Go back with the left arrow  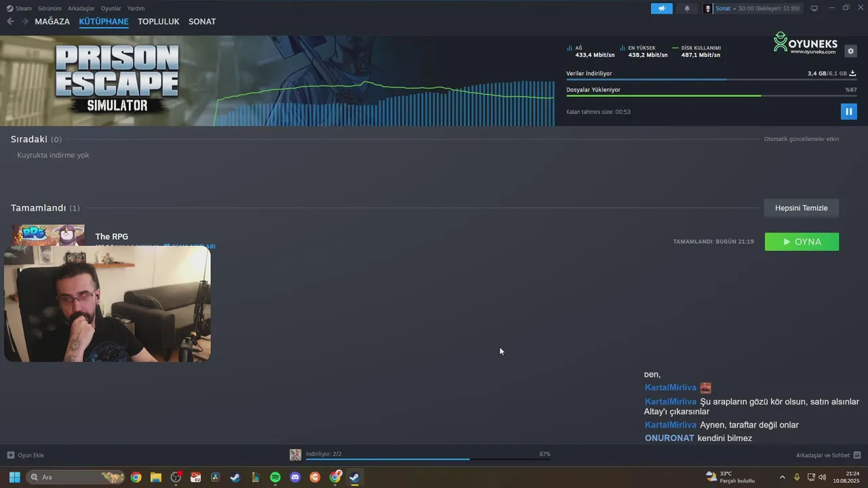10,22
